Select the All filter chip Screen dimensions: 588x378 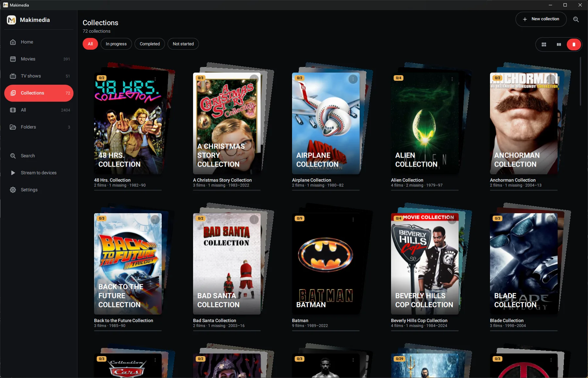click(90, 44)
